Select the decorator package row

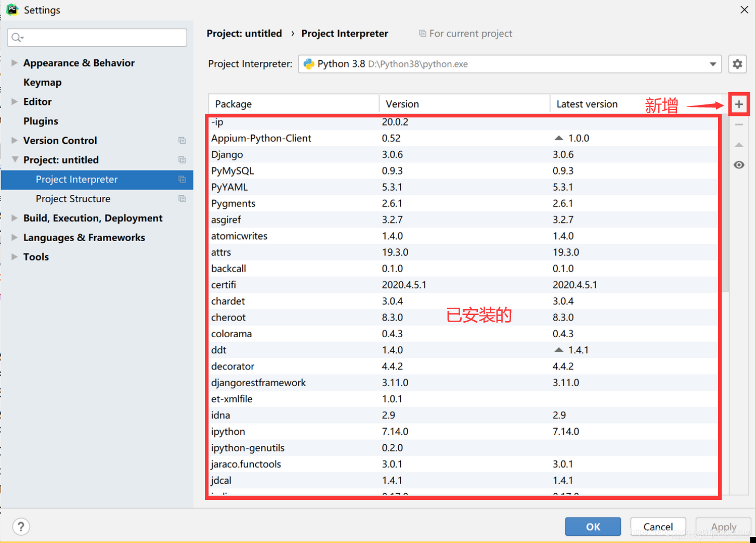click(x=464, y=366)
